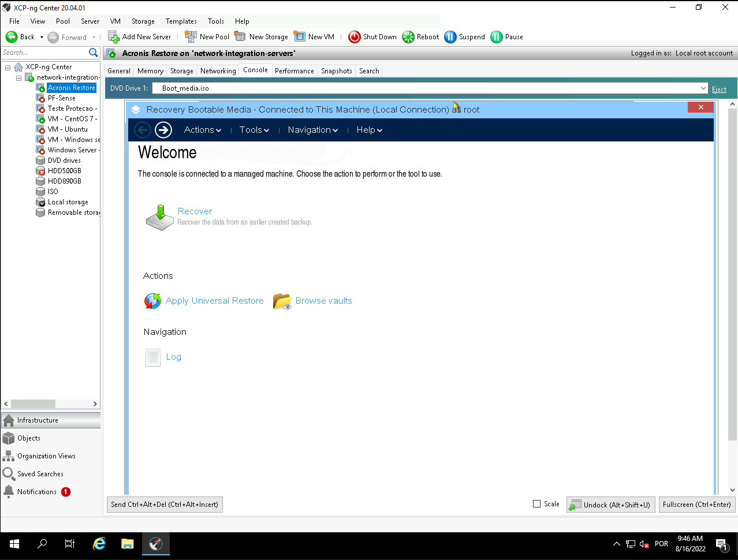Click the Browse vaults link
Image resolution: width=738 pixels, height=560 pixels.
[x=323, y=301]
